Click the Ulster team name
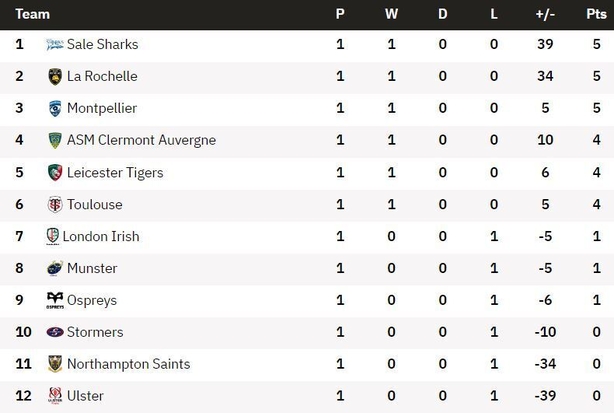The image size is (614, 413). click(x=85, y=396)
